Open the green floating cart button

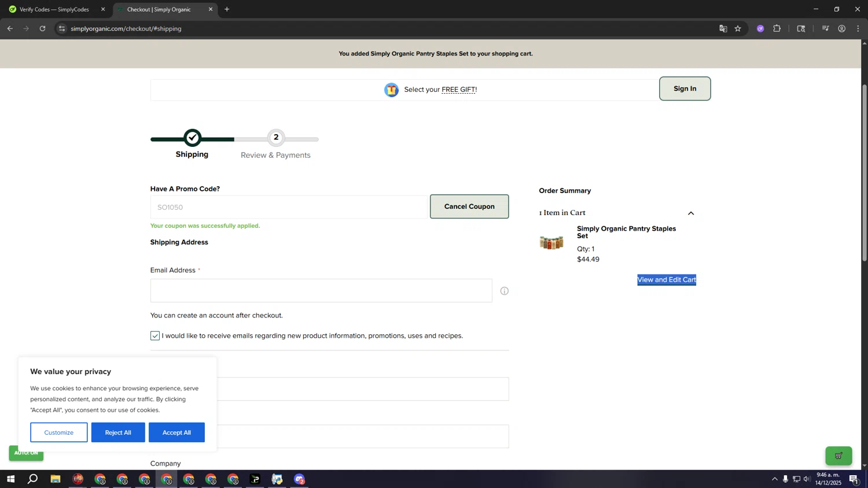pos(838,456)
